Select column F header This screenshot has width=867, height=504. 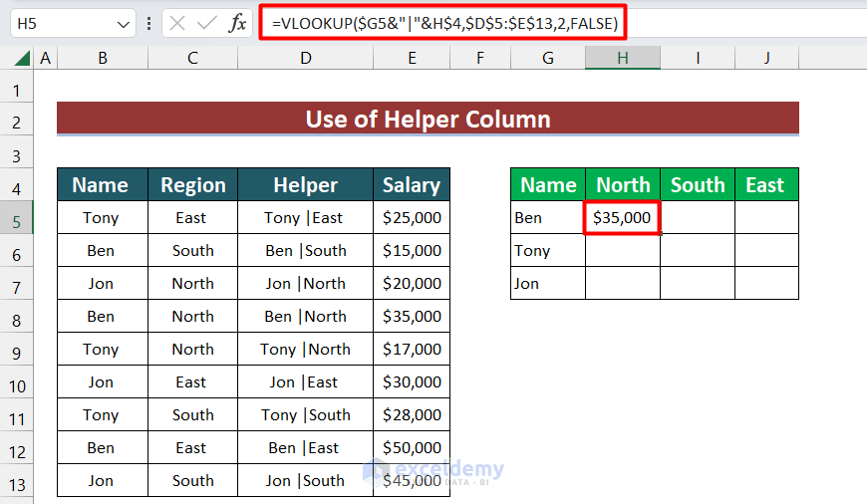click(x=480, y=58)
